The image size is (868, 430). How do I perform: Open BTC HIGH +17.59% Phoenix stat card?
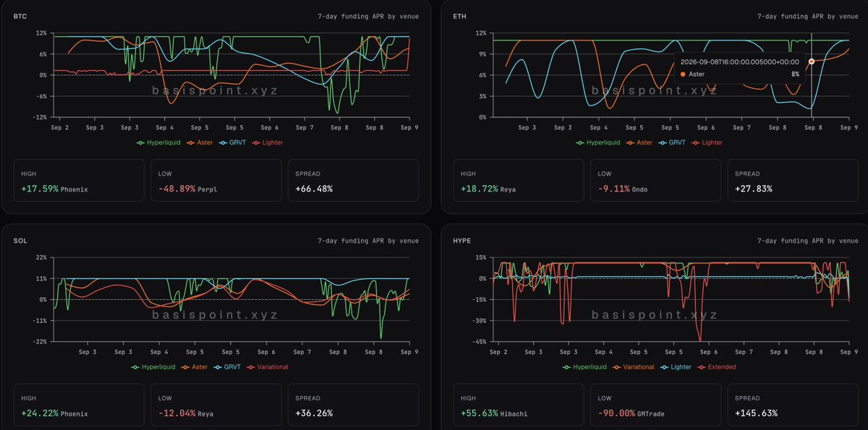point(78,180)
